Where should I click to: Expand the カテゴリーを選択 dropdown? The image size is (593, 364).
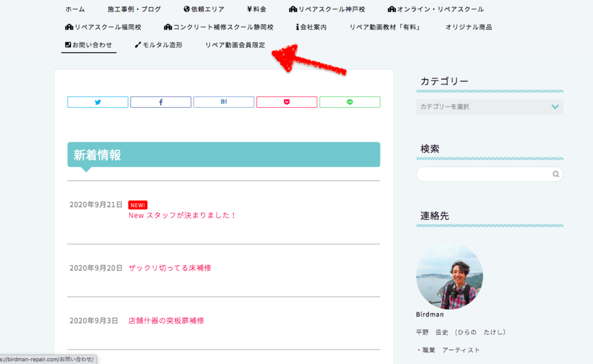489,106
